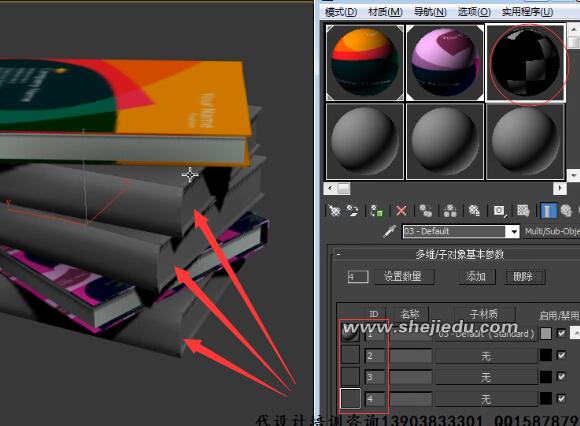Uncheck the enable box for sub-material 3
This screenshot has width=580, height=426.
[561, 377]
